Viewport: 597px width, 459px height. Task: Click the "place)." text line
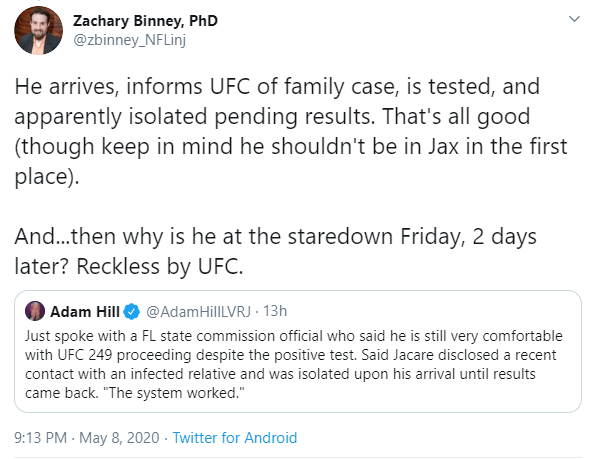click(x=47, y=176)
